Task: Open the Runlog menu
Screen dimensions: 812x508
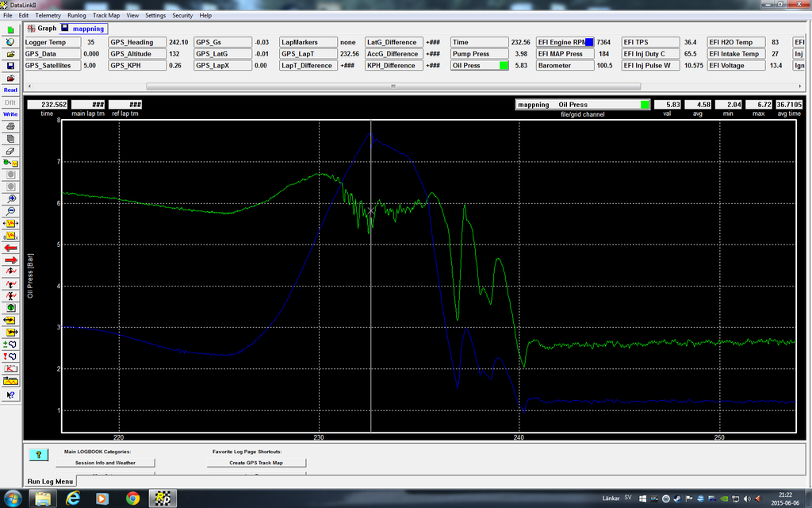Action: (77, 15)
